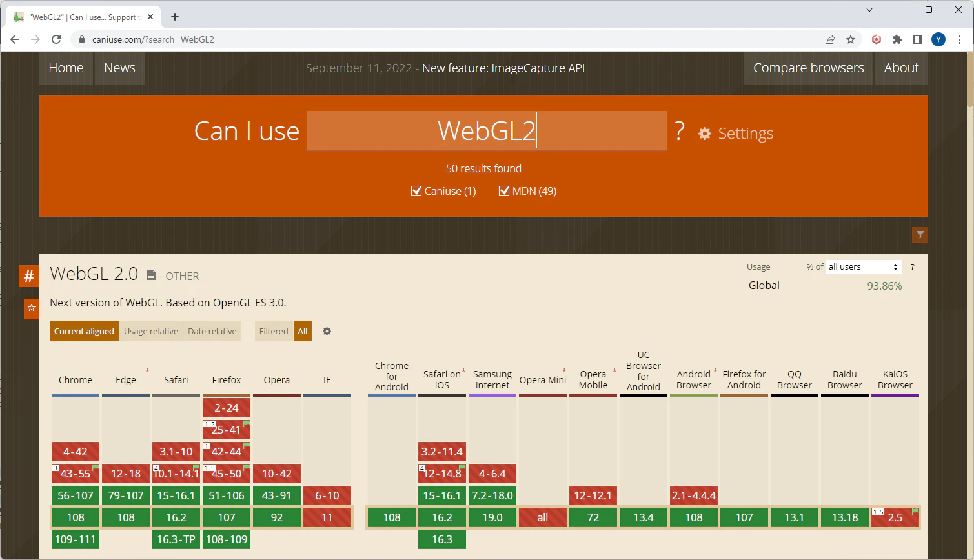
Task: Select the Filtered browsers option
Action: point(274,331)
